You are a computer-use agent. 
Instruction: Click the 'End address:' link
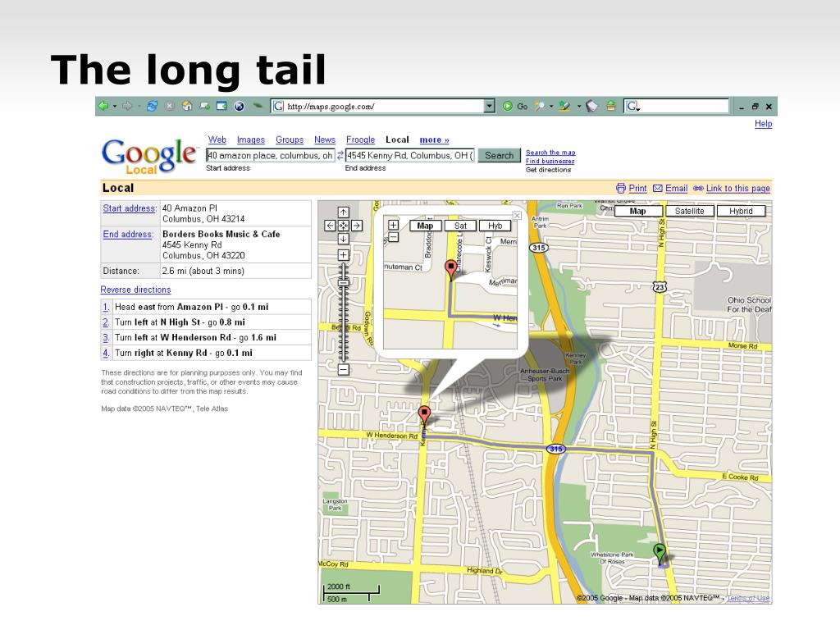click(x=128, y=234)
